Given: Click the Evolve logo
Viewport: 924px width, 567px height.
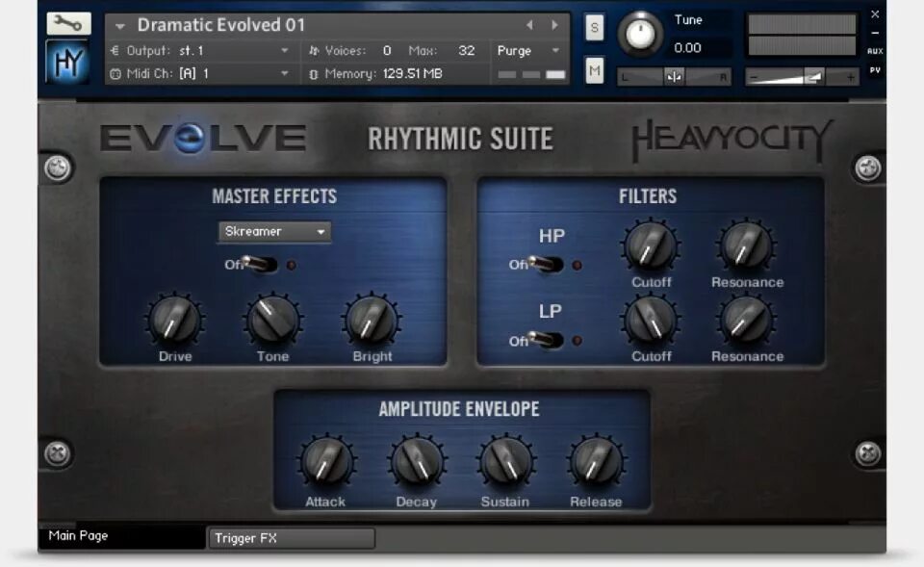Looking at the screenshot, I should (x=202, y=139).
